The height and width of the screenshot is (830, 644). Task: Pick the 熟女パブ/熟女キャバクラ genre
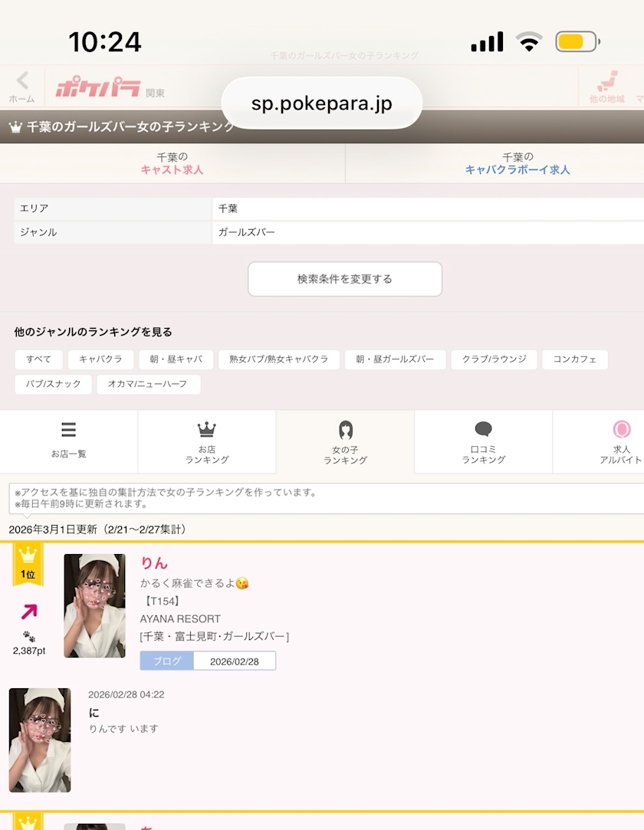278,359
